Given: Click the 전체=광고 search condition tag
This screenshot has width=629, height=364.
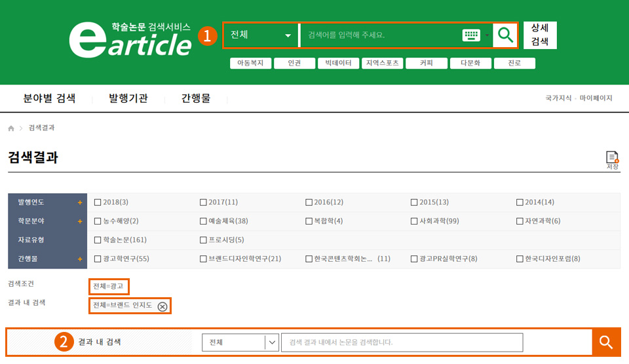Looking at the screenshot, I should [x=109, y=286].
